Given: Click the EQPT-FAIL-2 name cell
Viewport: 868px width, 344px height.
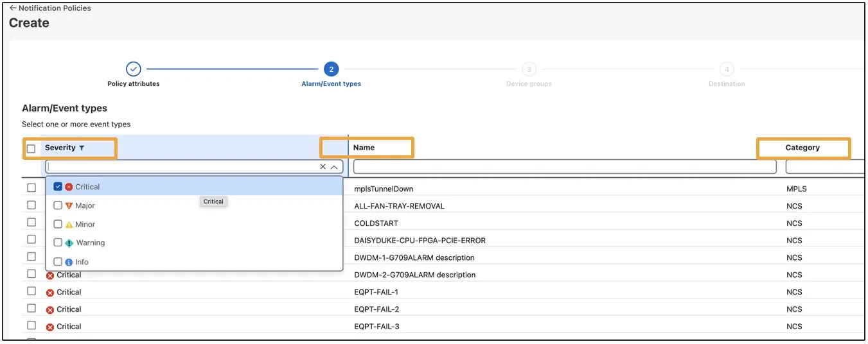Looking at the screenshot, I should tap(376, 309).
